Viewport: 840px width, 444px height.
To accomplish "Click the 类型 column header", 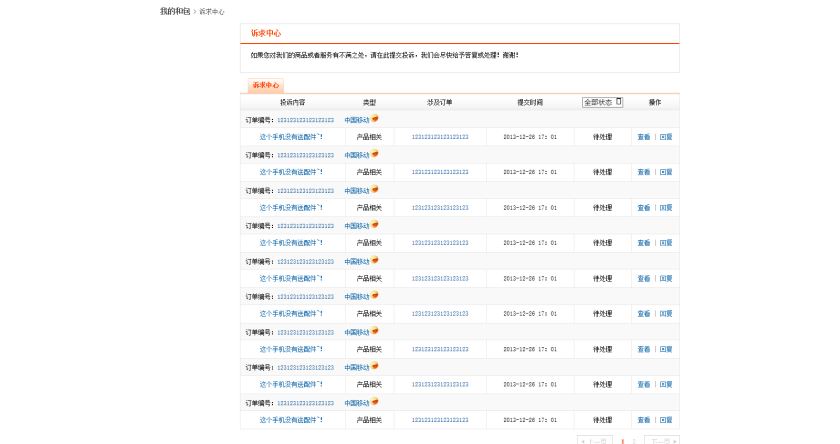I will click(370, 102).
